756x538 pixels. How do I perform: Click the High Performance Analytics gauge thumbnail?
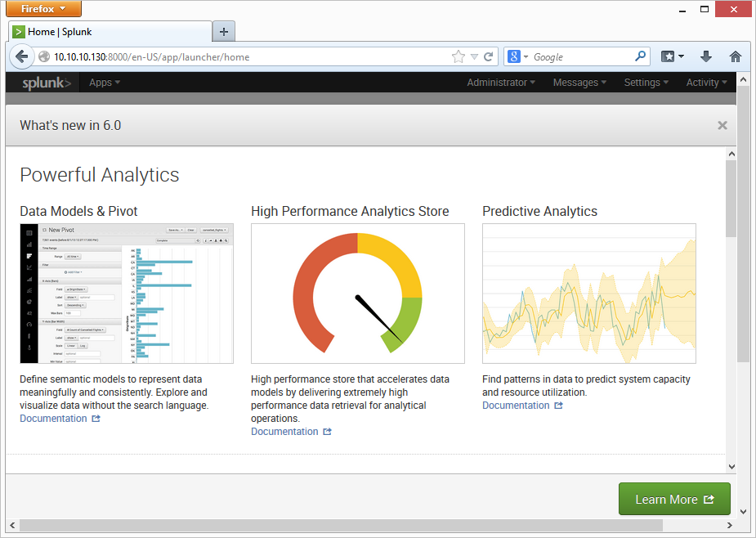click(x=358, y=294)
